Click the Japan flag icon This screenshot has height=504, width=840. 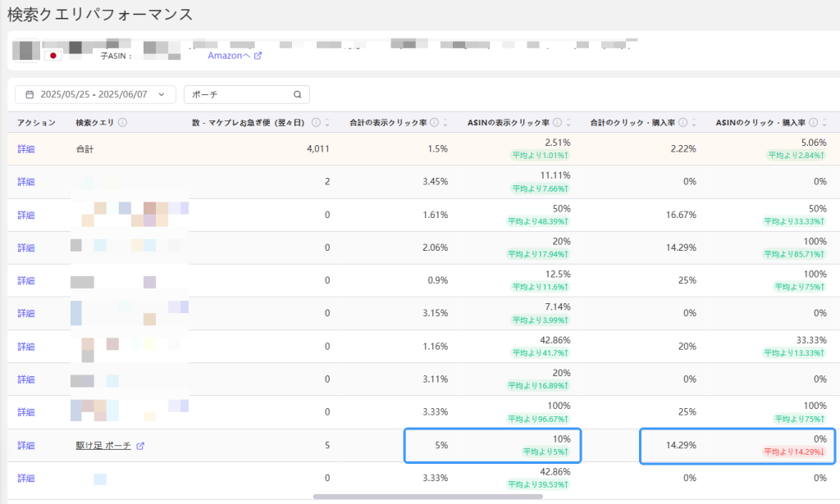pyautogui.click(x=53, y=55)
